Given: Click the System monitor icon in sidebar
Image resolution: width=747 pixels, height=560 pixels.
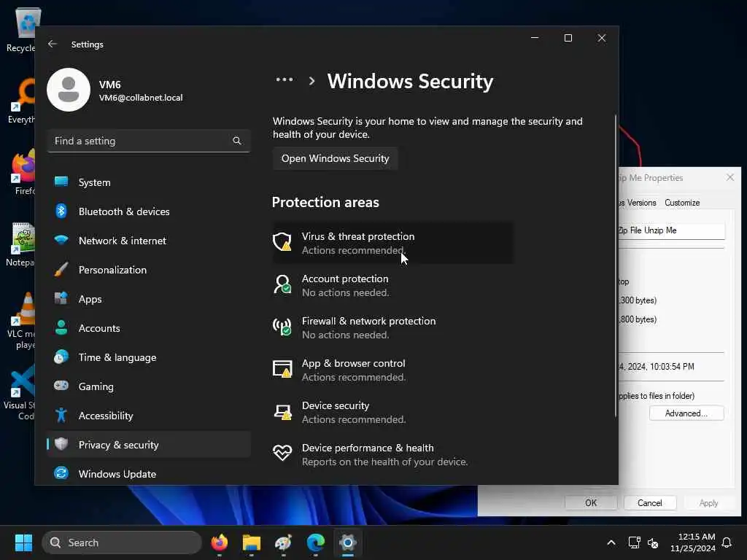Looking at the screenshot, I should coord(61,182).
